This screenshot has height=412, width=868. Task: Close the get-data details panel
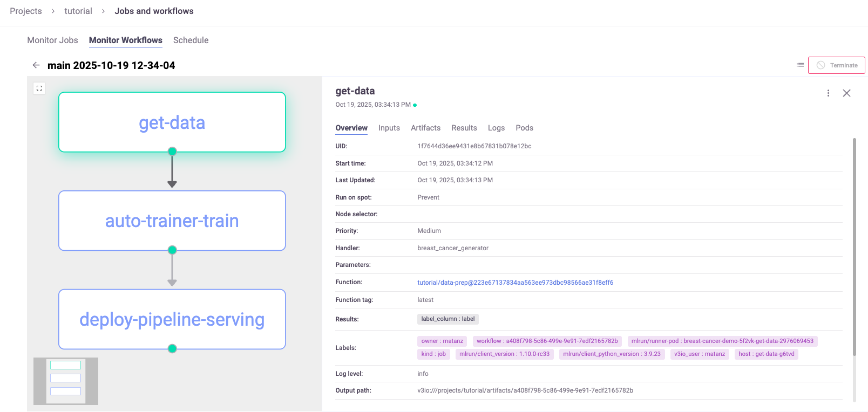[x=846, y=93]
